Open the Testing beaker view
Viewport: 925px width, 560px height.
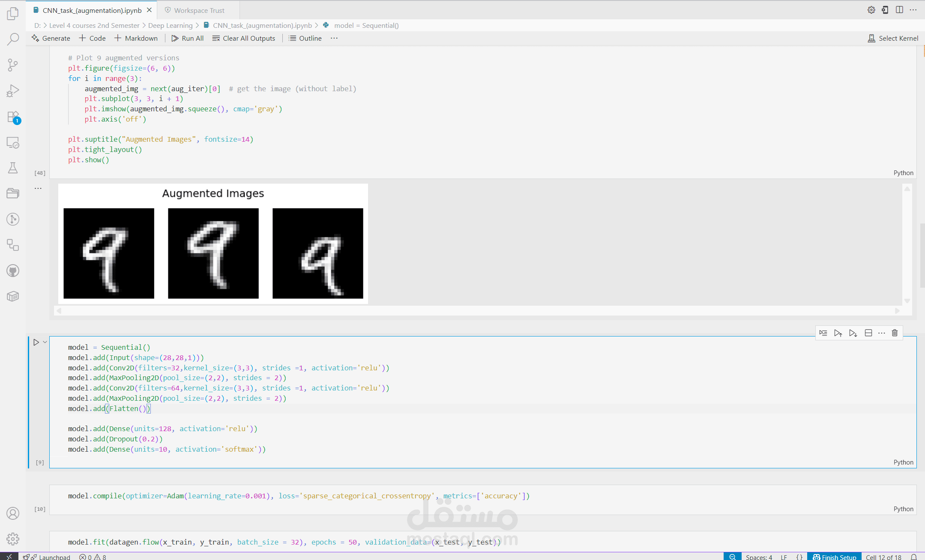pos(13,168)
